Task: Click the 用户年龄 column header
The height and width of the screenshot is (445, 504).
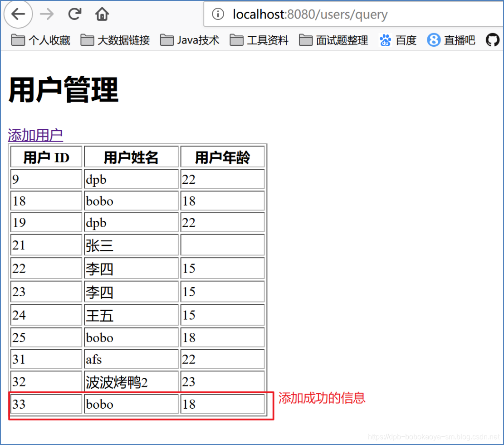Action: coord(222,157)
